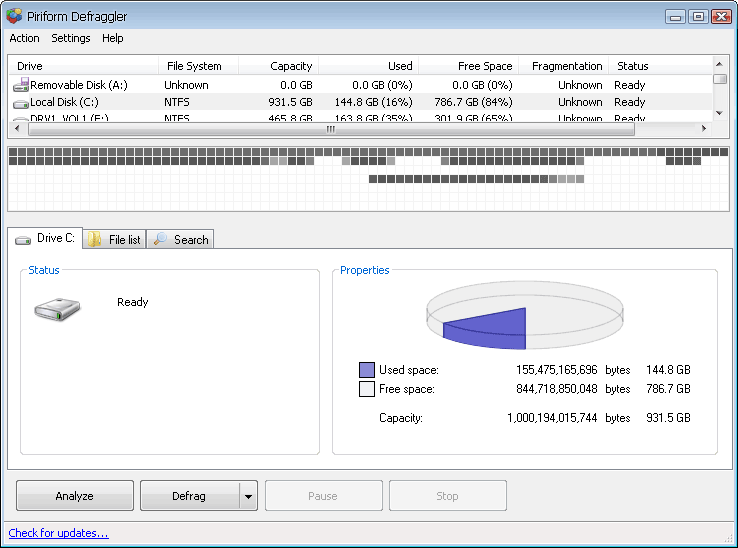Click drive list scroll right arrow
This screenshot has height=548, width=738.
click(704, 128)
